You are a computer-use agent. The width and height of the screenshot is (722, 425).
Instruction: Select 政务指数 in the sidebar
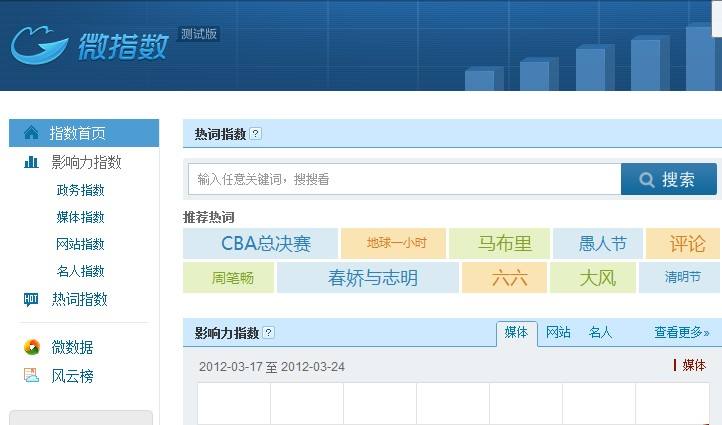point(81,190)
